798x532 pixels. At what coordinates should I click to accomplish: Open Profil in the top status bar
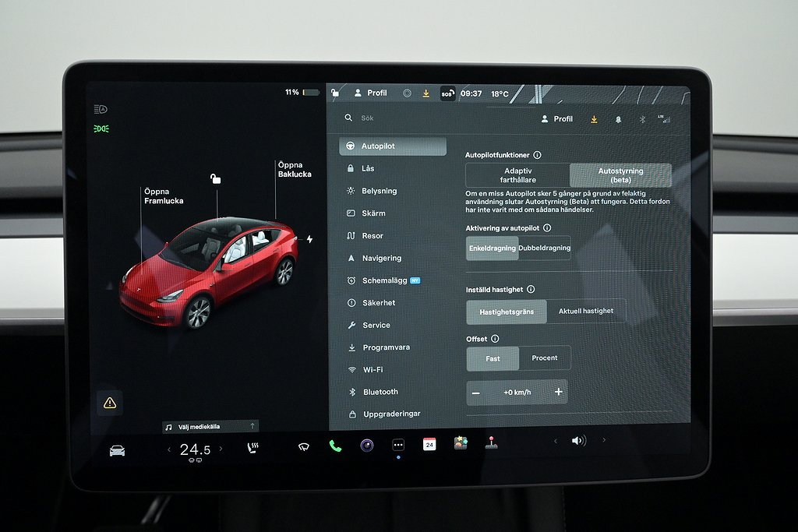[371, 93]
